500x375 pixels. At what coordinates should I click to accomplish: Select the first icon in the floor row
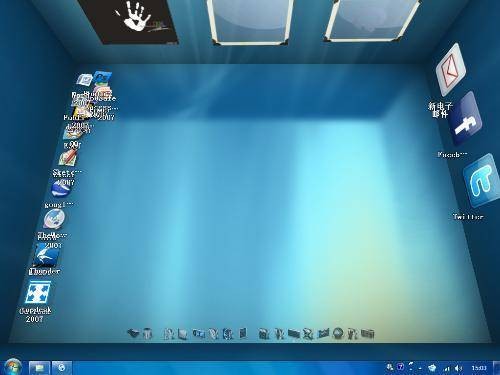click(x=133, y=332)
